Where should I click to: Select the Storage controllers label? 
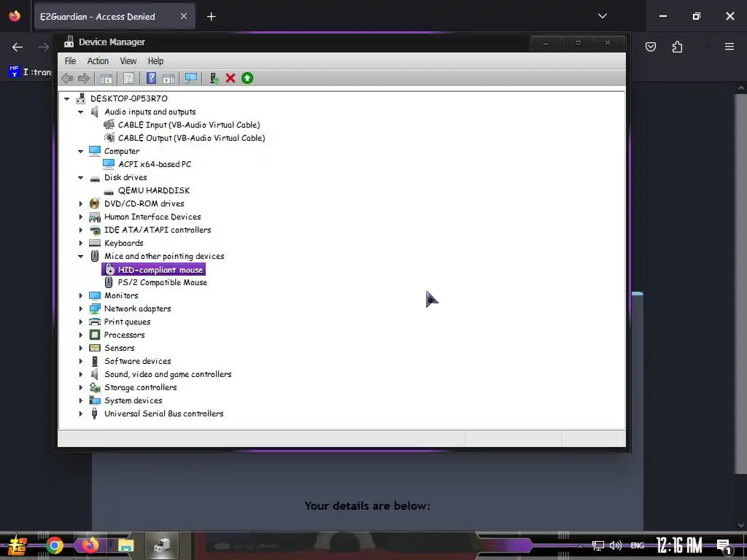pos(140,388)
